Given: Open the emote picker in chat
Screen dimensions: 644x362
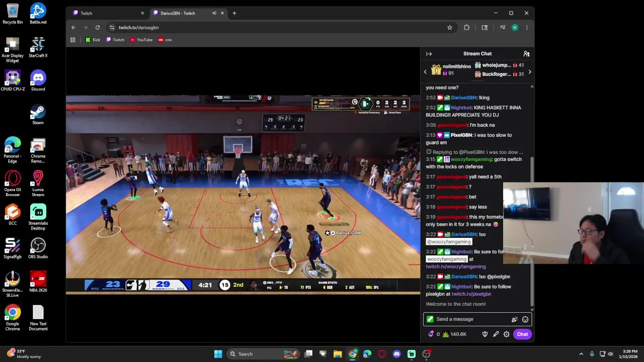Looking at the screenshot, I should [x=525, y=319].
